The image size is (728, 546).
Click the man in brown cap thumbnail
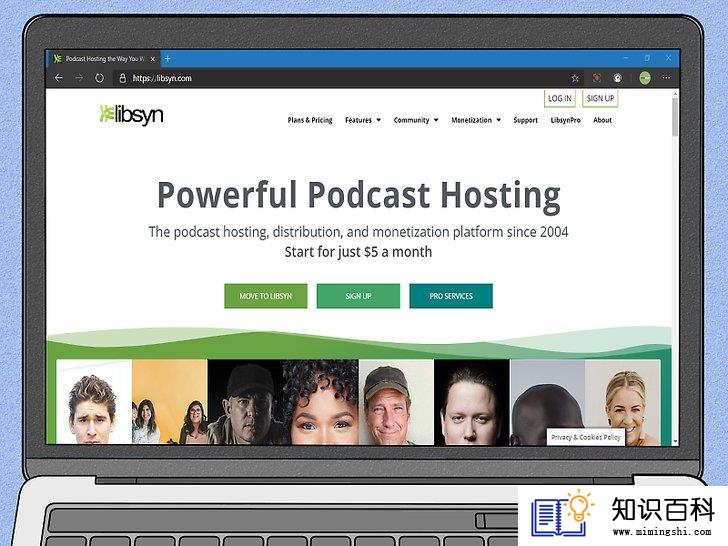pos(396,402)
